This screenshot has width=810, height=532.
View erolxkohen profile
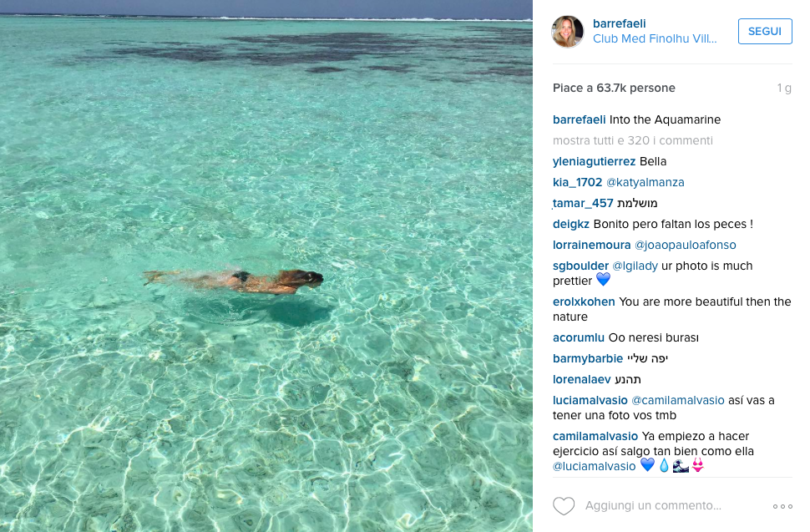click(x=584, y=301)
